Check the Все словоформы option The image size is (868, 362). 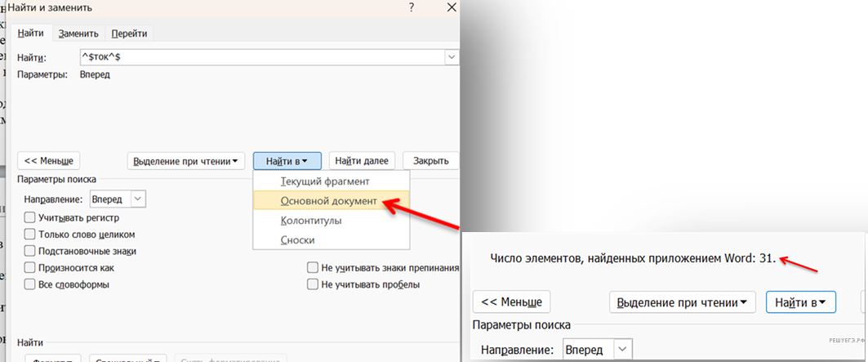coord(30,284)
